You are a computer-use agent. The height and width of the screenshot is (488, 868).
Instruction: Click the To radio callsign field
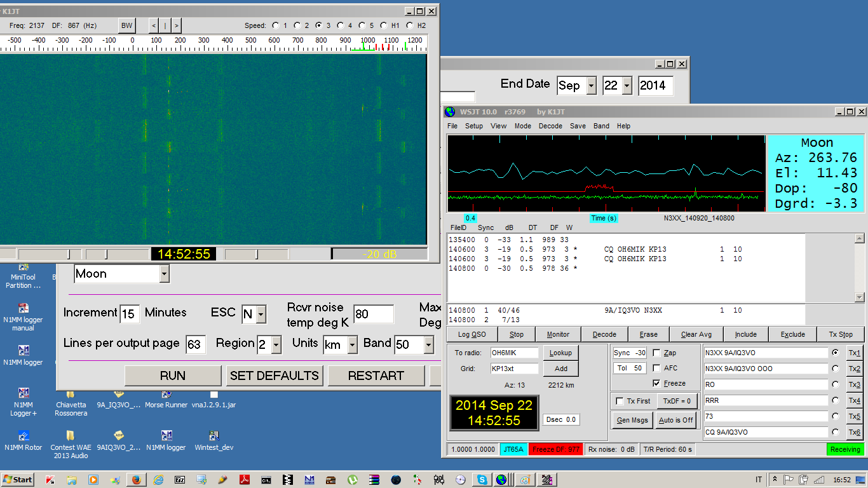pyautogui.click(x=514, y=353)
